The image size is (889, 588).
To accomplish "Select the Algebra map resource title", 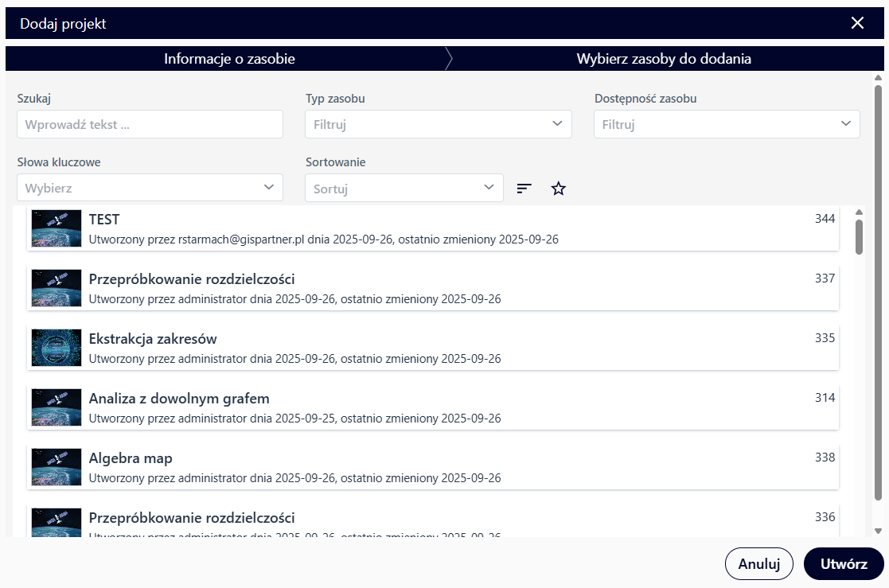I will click(x=131, y=458).
